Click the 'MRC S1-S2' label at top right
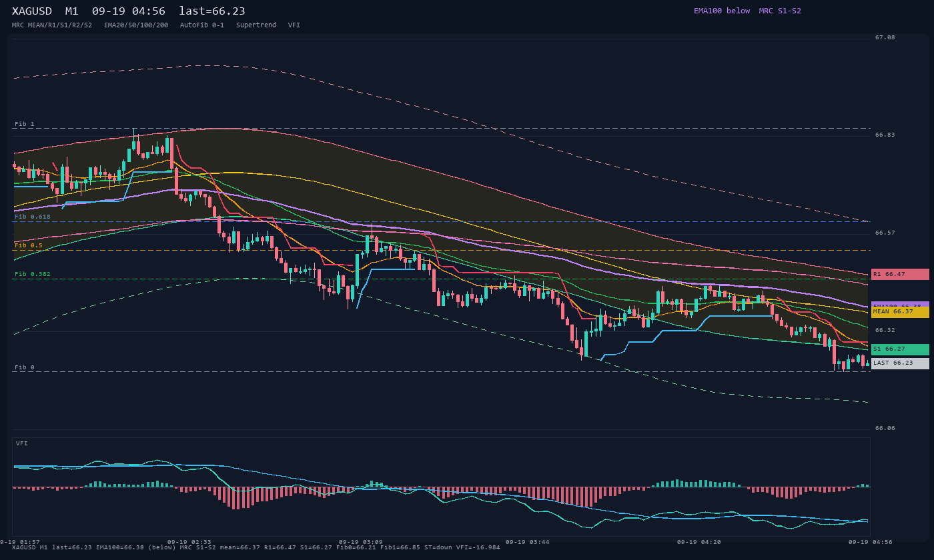 tap(780, 11)
